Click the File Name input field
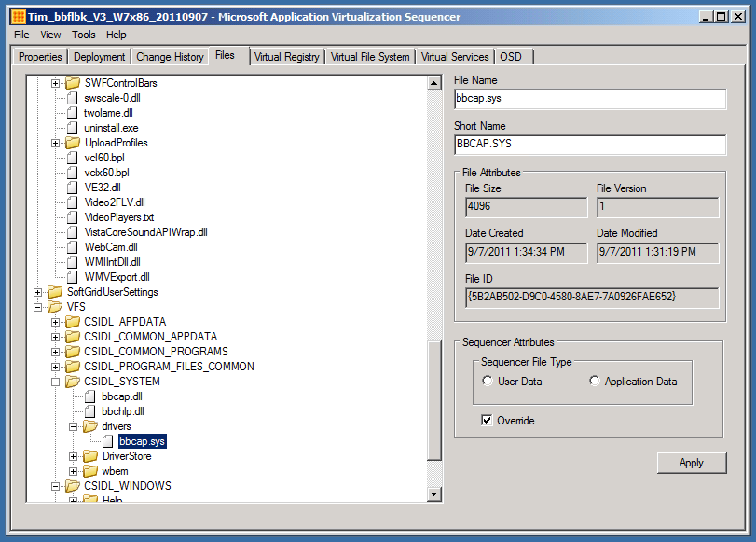The width and height of the screenshot is (756, 542). click(x=589, y=99)
